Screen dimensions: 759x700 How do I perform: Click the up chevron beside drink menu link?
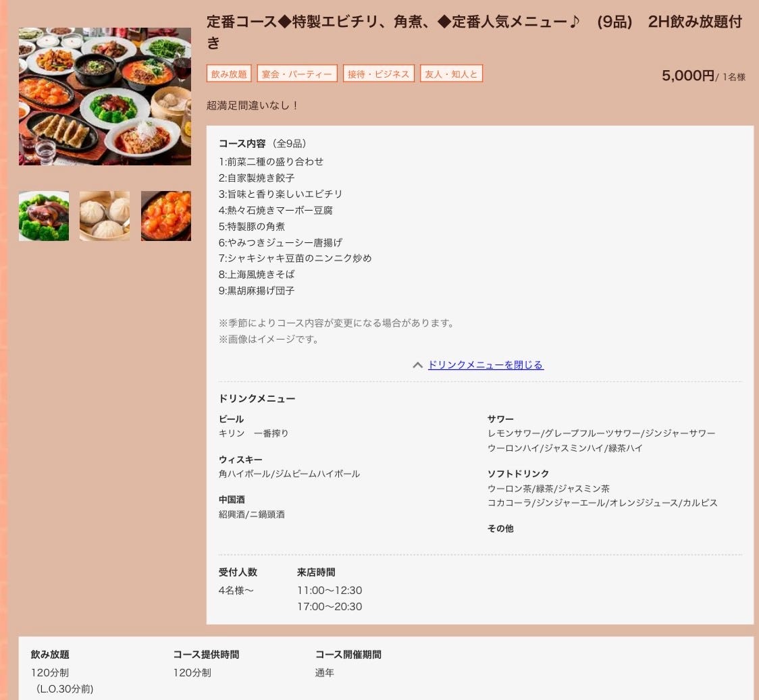[417, 365]
